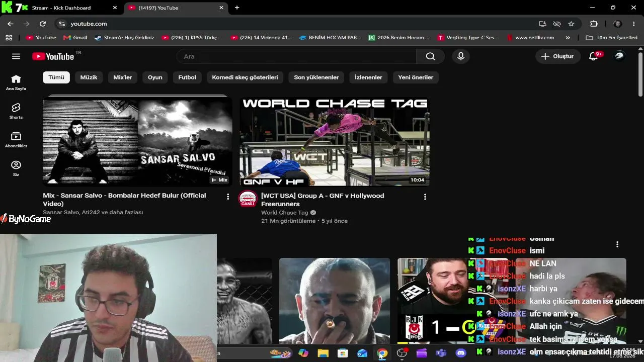Select the Yeni öneriler chip
This screenshot has height=362, width=644.
(416, 77)
